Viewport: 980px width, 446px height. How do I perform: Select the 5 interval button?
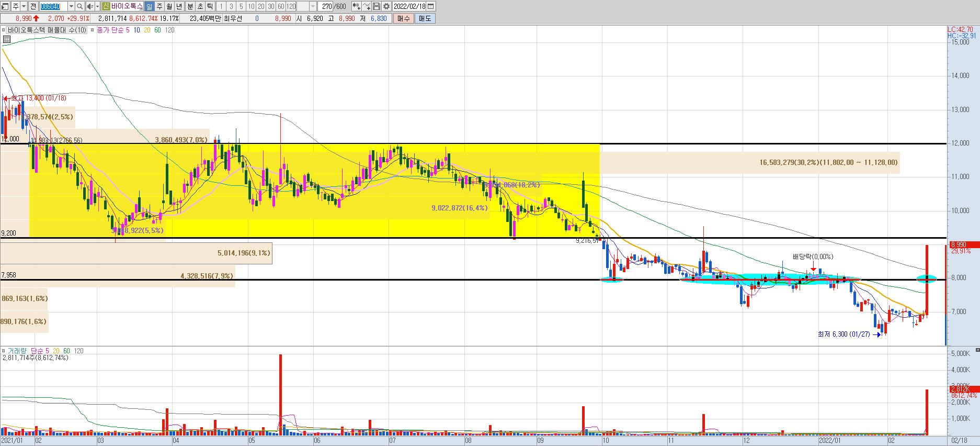(x=241, y=6)
